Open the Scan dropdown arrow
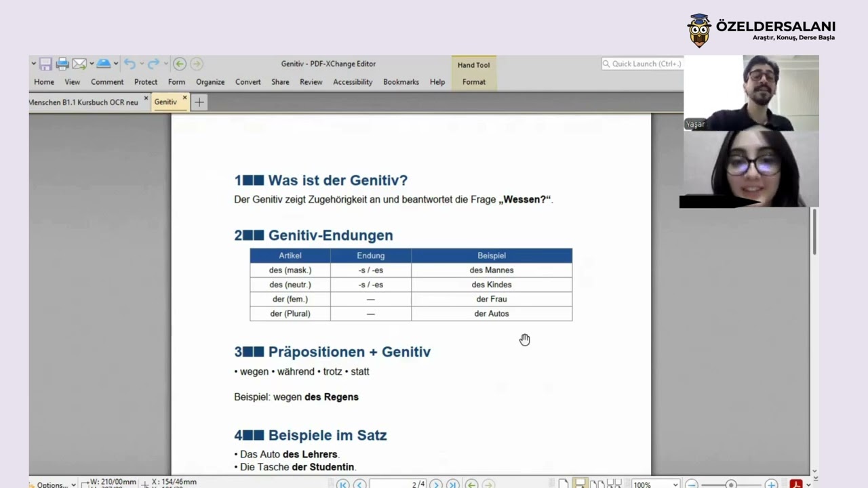Screen dimensions: 868x488 point(116,64)
